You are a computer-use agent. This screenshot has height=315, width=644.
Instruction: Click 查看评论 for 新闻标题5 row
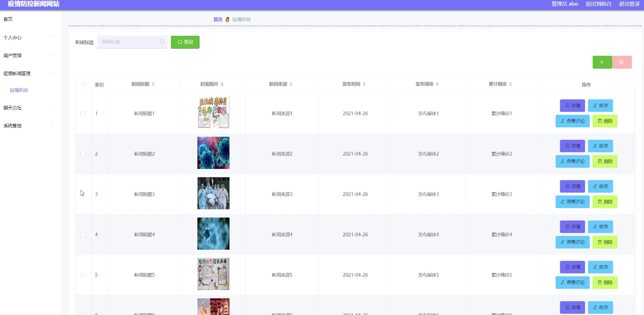point(572,283)
